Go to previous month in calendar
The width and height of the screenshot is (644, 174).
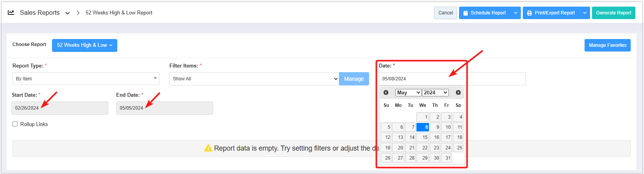pos(386,92)
